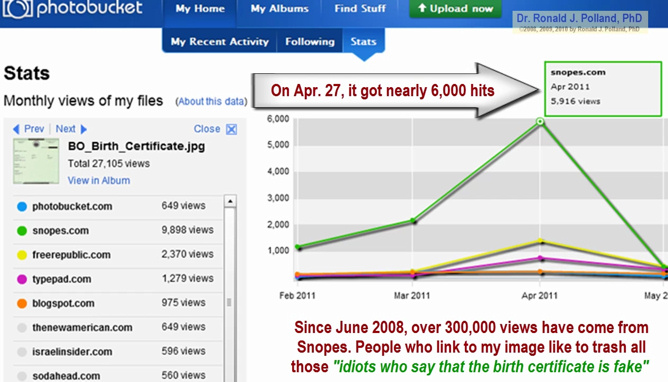Click the Upload now arrow button

click(x=455, y=9)
